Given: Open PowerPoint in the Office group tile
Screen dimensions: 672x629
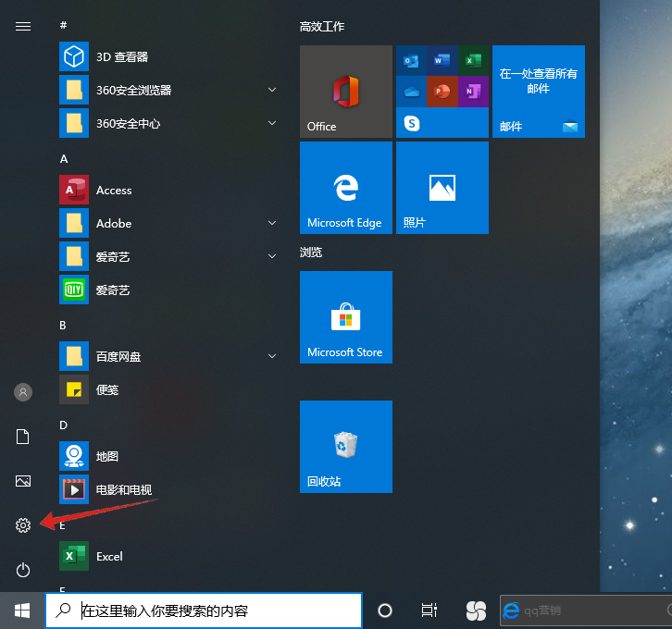Looking at the screenshot, I should coord(442,92).
